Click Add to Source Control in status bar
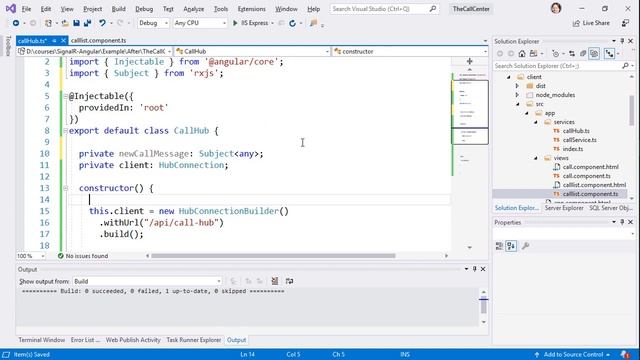The image size is (640, 360). click(x=573, y=354)
